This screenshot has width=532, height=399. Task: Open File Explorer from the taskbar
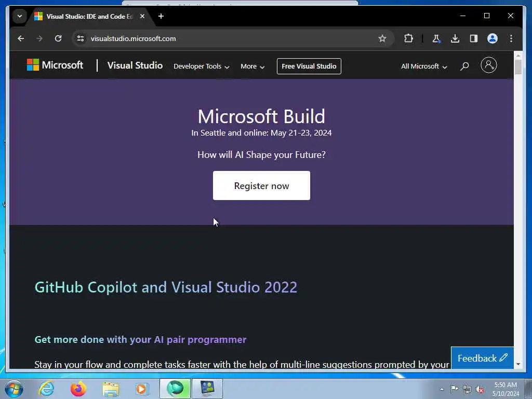(x=111, y=389)
